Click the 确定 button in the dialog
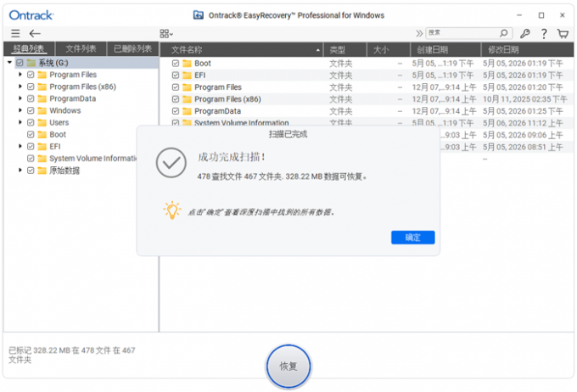This screenshot has height=392, width=577. (413, 238)
